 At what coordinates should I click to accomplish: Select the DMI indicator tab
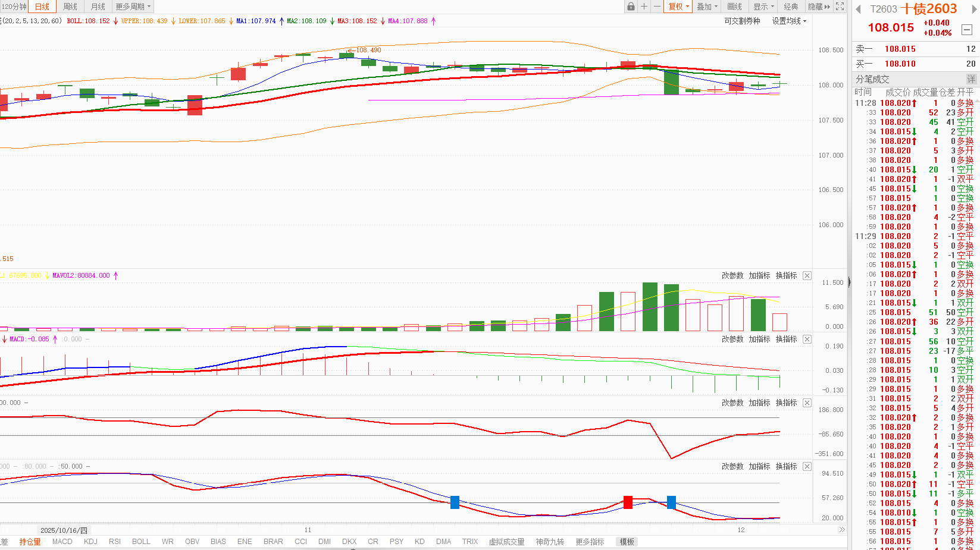click(324, 542)
